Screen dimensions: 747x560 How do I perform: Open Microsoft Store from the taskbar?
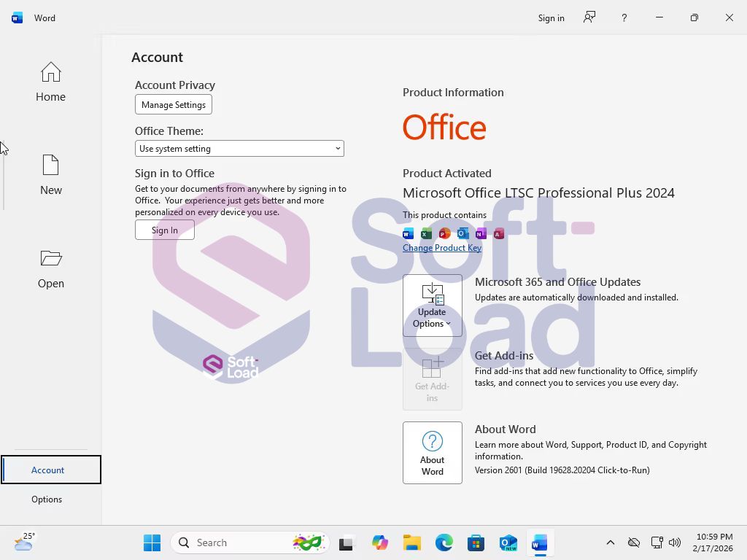[x=476, y=542]
